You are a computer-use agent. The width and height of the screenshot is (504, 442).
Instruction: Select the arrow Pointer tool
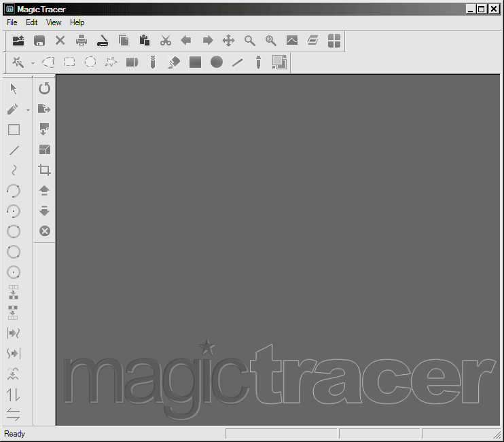click(14, 89)
